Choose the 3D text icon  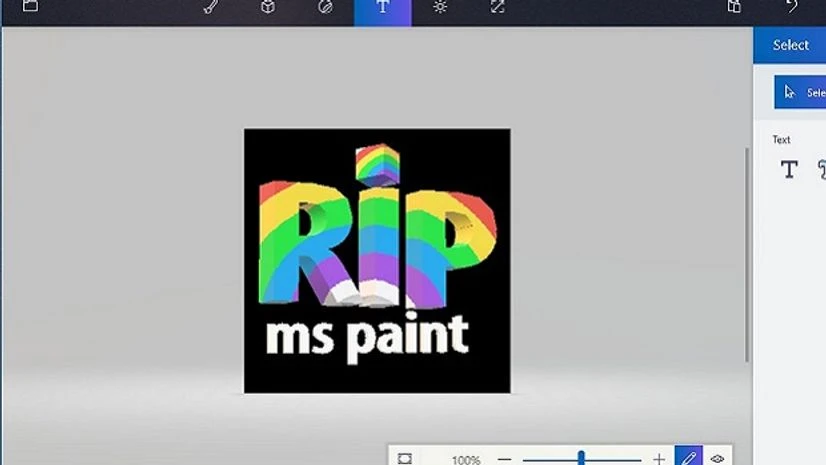[x=821, y=169]
